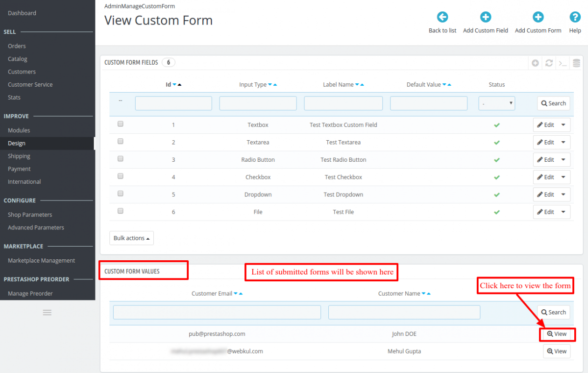This screenshot has height=373, width=588.
Task: Open Customer Service in sidebar
Action: 30,85
